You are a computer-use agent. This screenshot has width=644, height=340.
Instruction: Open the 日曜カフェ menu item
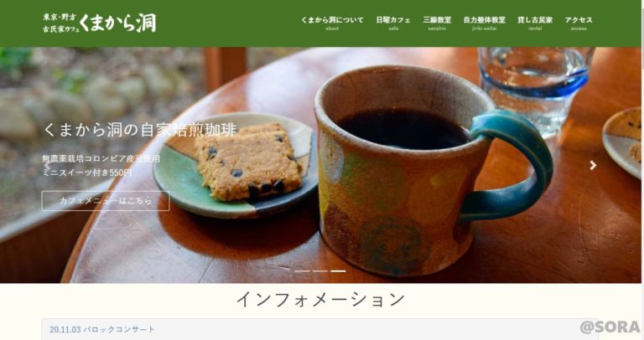[393, 23]
